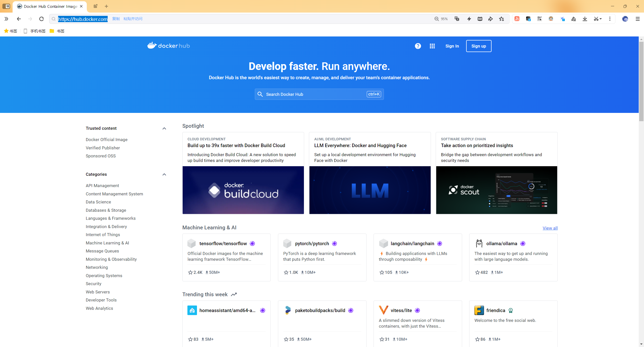Open the tensorflow/tensorflow card
This screenshot has height=347, width=644.
pyautogui.click(x=226, y=257)
